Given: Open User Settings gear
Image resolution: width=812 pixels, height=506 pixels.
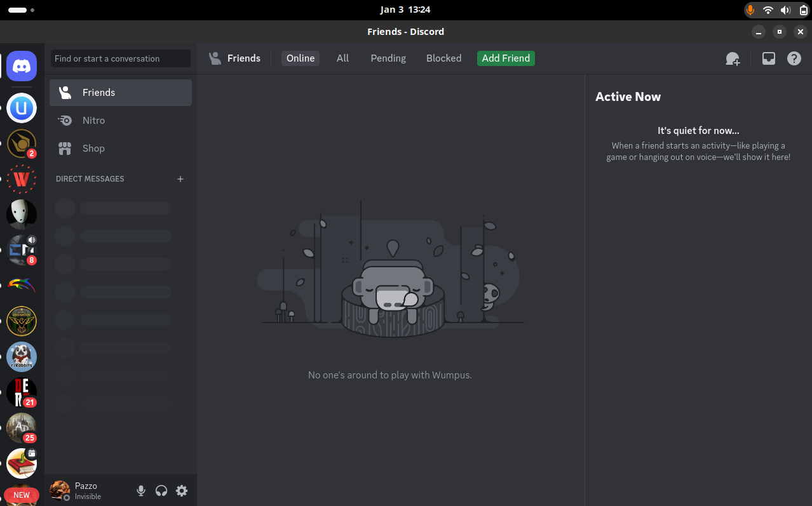Looking at the screenshot, I should 182,490.
